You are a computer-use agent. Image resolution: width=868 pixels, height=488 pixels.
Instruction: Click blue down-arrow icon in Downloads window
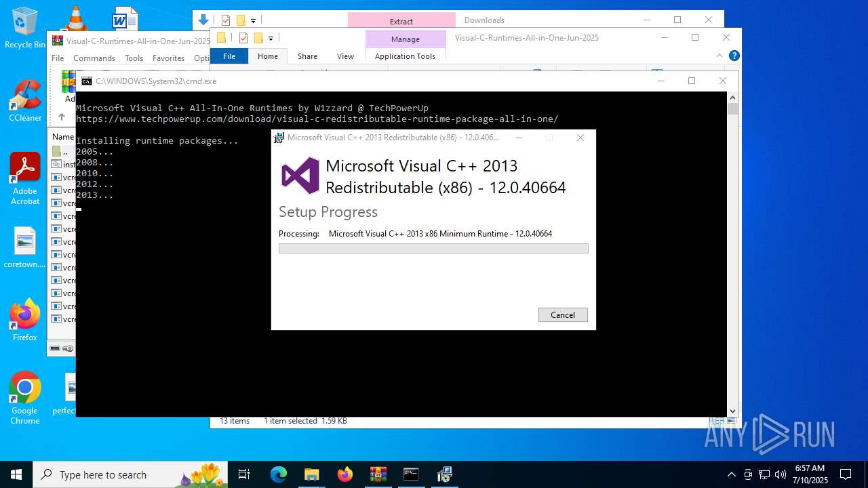[203, 20]
